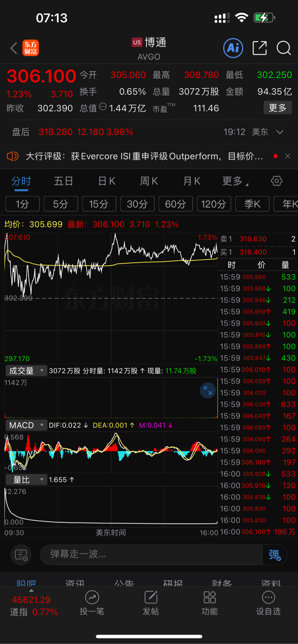Open the 东方财富 logo icon
Image resolution: width=298 pixels, height=644 pixels.
pos(31,48)
